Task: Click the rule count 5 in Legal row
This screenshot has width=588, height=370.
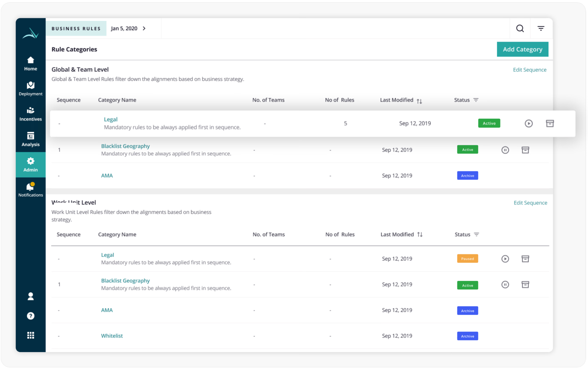Action: tap(345, 123)
